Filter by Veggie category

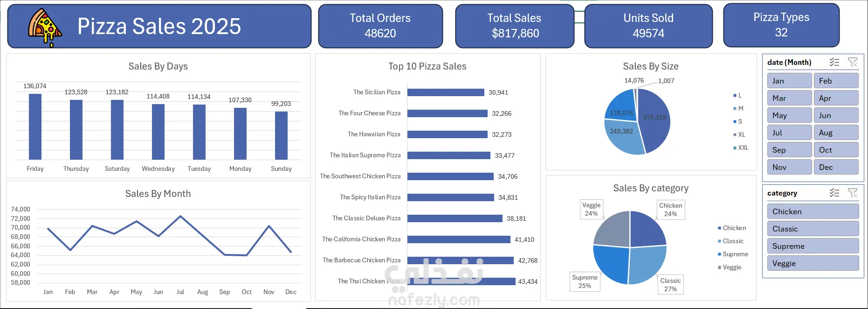click(x=813, y=263)
